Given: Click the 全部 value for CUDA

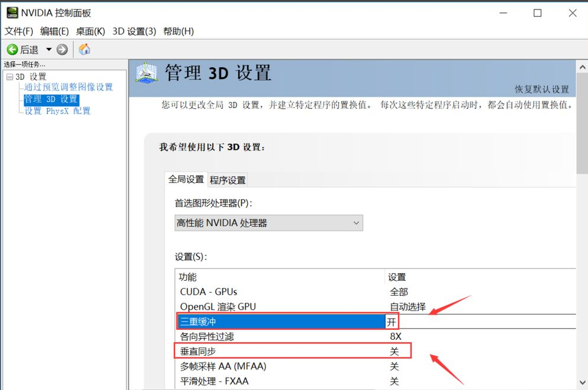Looking at the screenshot, I should 399,291.
